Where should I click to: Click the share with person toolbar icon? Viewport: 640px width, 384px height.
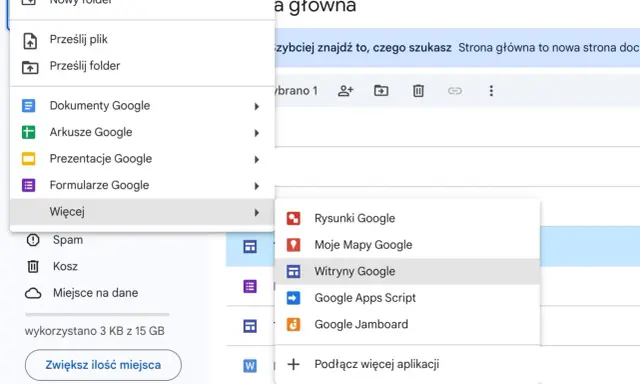click(345, 91)
